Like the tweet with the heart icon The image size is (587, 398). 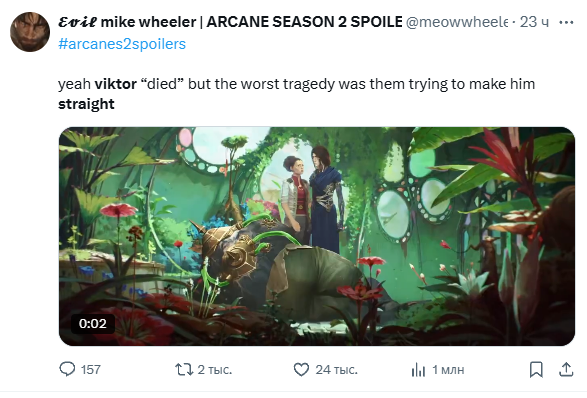[301, 370]
